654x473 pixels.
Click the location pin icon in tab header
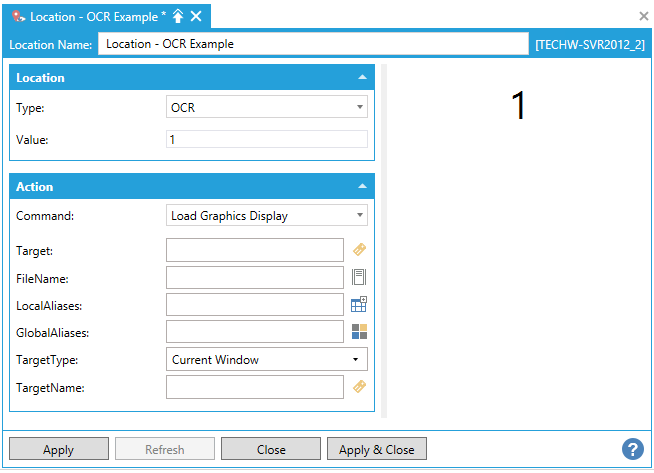pyautogui.click(x=18, y=16)
